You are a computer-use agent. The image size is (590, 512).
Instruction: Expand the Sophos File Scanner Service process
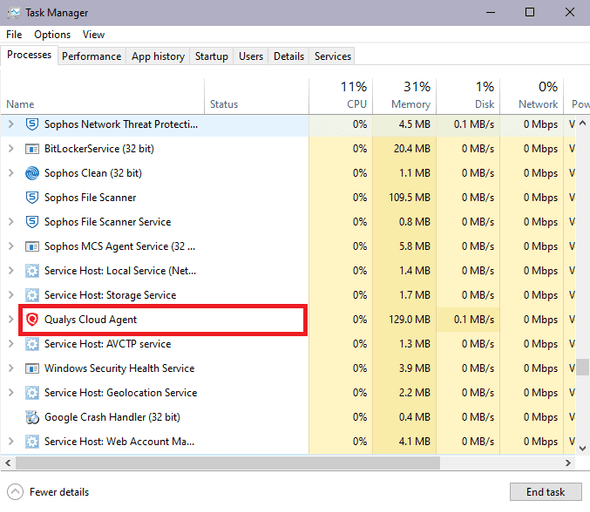(11, 222)
